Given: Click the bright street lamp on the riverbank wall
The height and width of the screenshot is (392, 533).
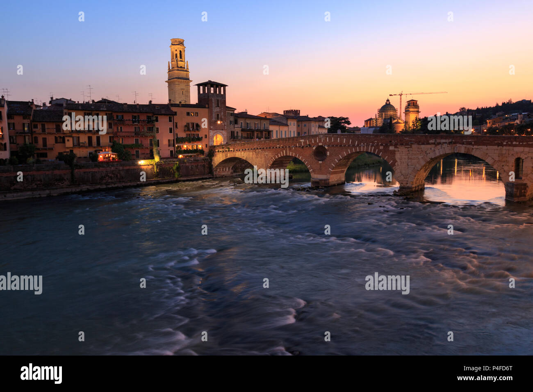Looking at the screenshot, I should click(x=141, y=162).
